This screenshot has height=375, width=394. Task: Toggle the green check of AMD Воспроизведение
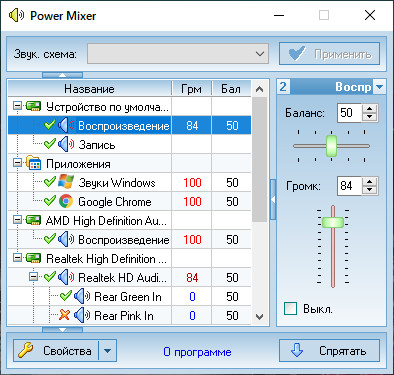(50, 239)
